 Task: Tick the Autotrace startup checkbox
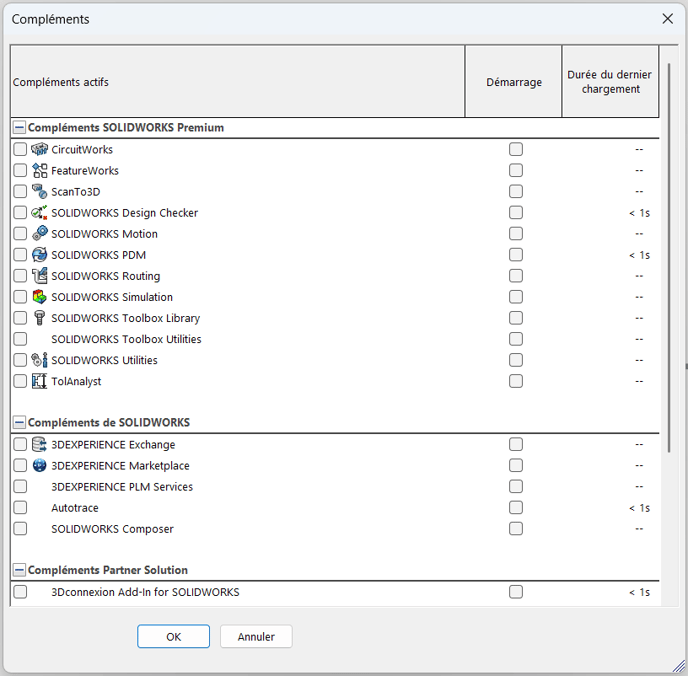pos(516,508)
